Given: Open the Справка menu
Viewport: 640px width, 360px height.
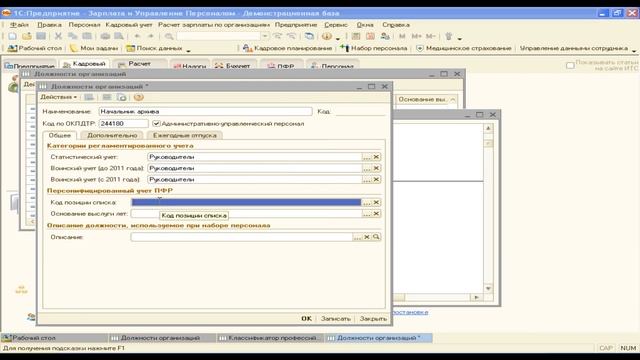Looking at the screenshot, I should coord(396,25).
